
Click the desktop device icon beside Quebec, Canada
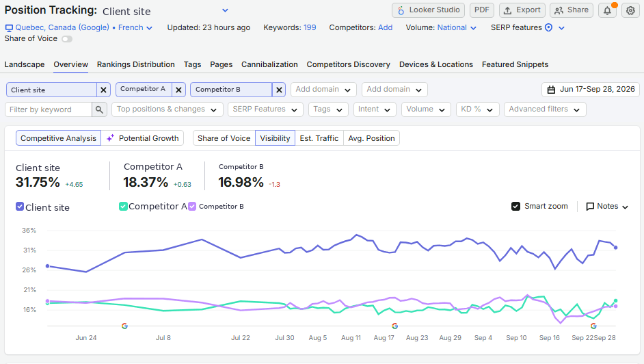click(x=9, y=28)
